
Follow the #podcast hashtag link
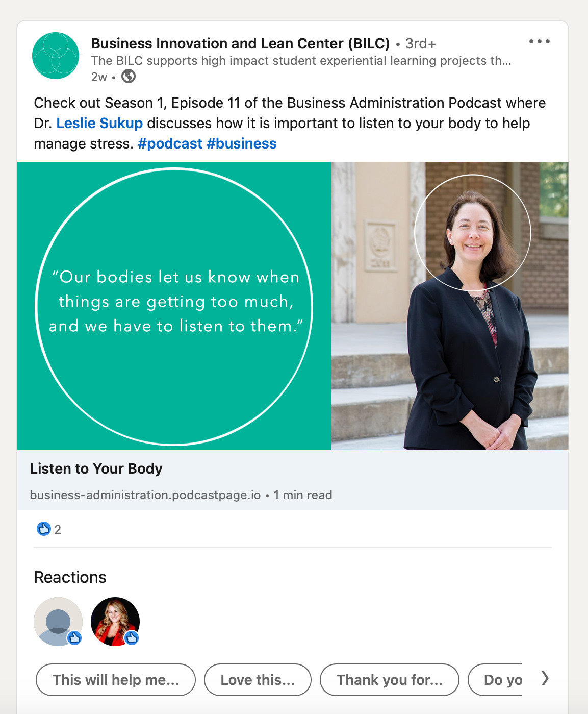(170, 144)
